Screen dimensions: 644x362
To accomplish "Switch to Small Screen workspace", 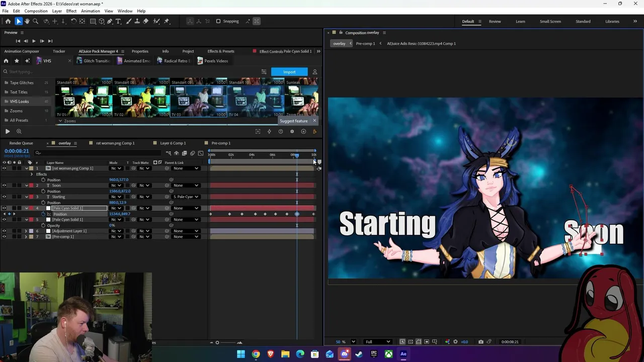I will tap(550, 21).
